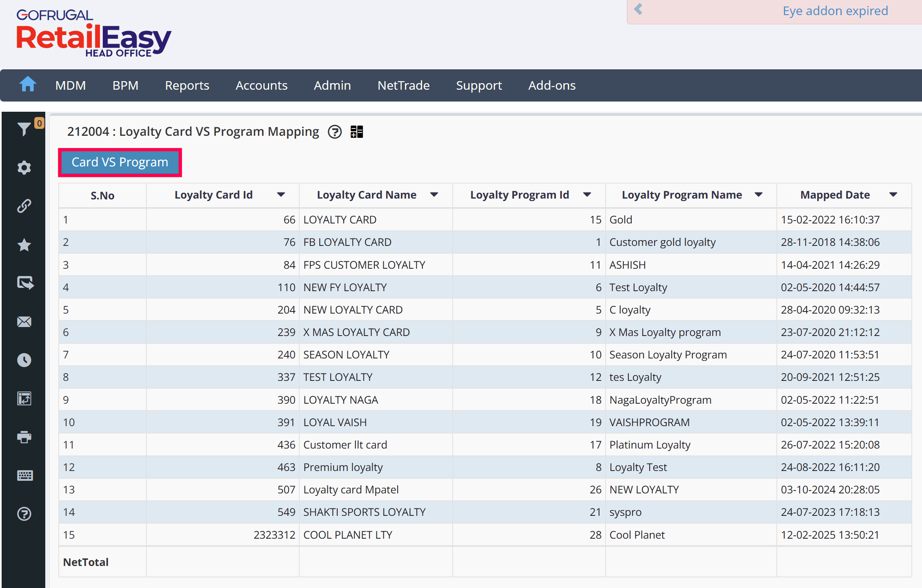This screenshot has height=588, width=922.
Task: Click the keyboard shortcuts icon
Action: pyautogui.click(x=24, y=475)
